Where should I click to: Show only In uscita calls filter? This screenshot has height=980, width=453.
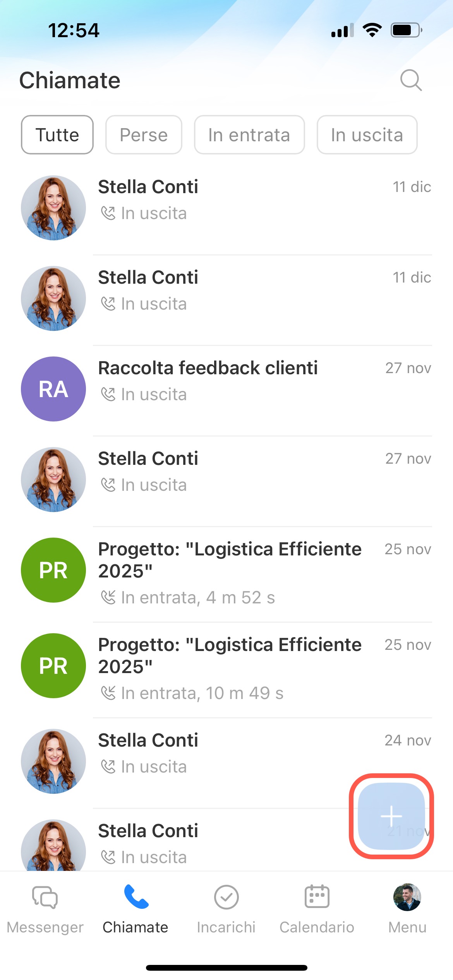pyautogui.click(x=367, y=135)
